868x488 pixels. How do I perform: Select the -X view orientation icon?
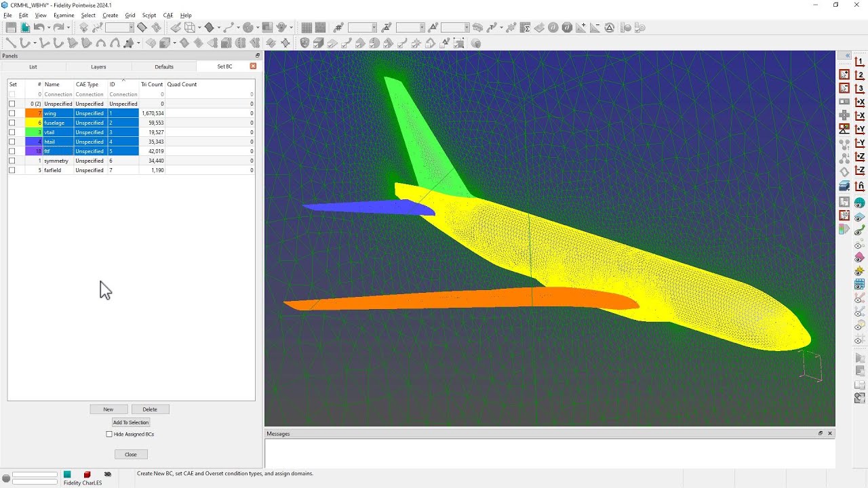[859, 115]
